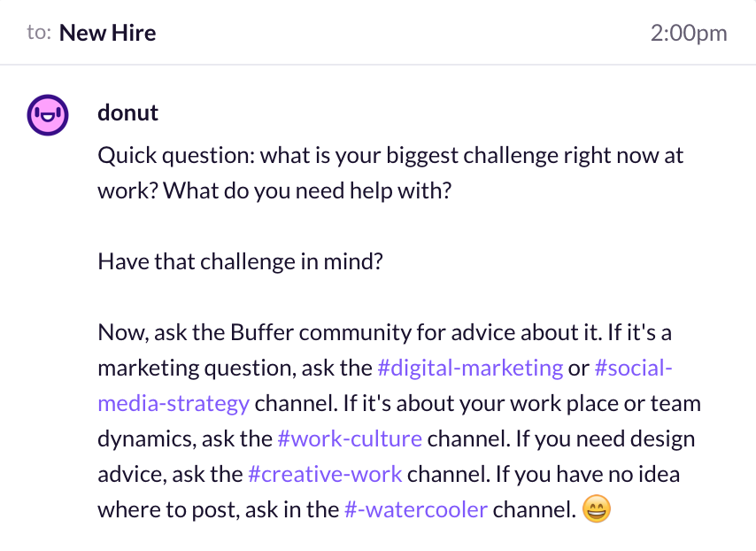Click the grinning emoji ending the message
The width and height of the screenshot is (756, 551).
pos(597,508)
